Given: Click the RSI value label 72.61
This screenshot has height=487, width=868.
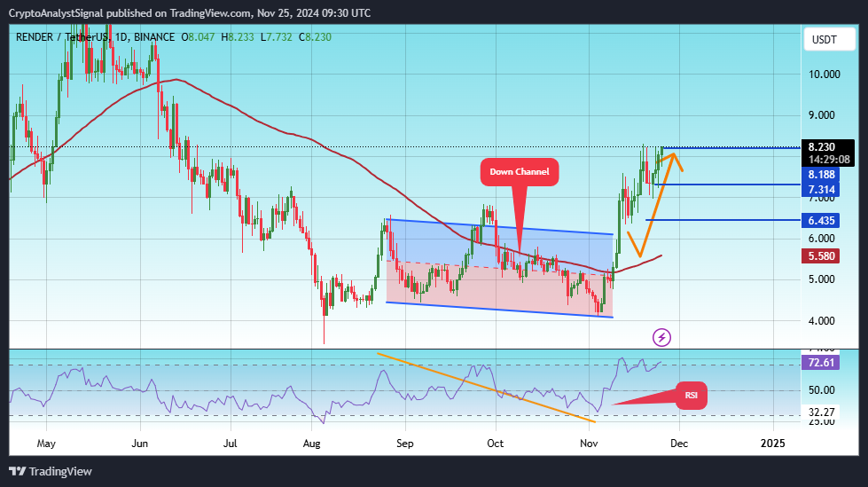Looking at the screenshot, I should pyautogui.click(x=821, y=363).
